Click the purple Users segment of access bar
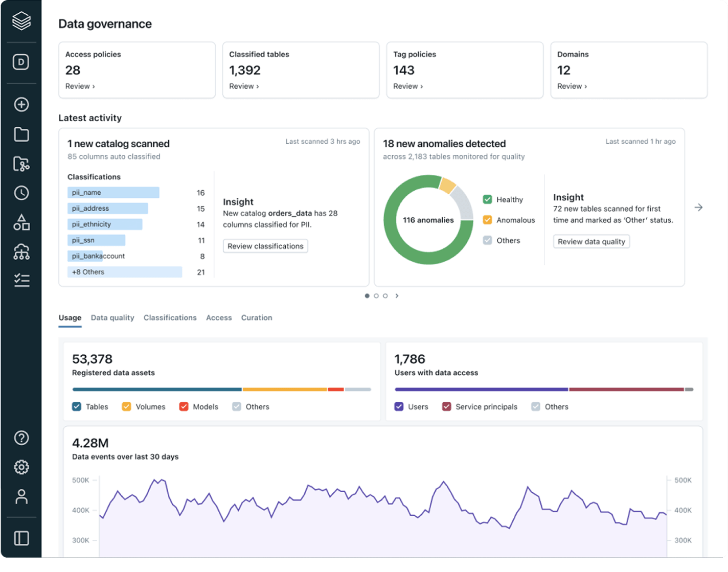Image resolution: width=728 pixels, height=572 pixels. point(481,390)
